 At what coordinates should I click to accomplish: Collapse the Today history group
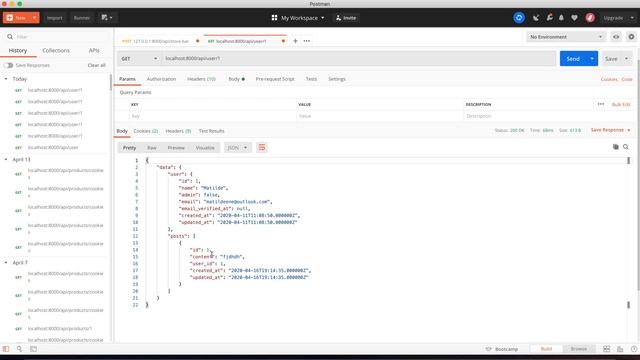pos(6,79)
